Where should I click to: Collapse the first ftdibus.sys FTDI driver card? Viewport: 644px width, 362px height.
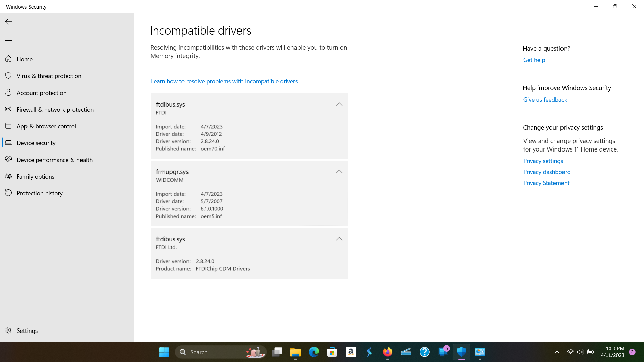339,104
